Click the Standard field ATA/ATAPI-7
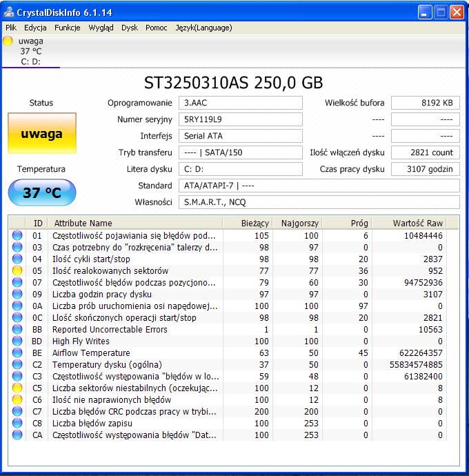This screenshot has width=469, height=476. pyautogui.click(x=319, y=186)
